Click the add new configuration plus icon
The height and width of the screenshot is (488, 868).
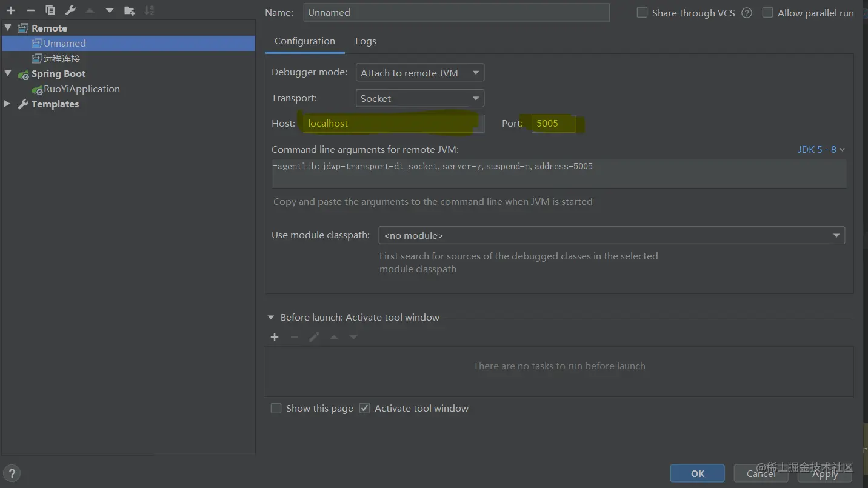point(10,10)
